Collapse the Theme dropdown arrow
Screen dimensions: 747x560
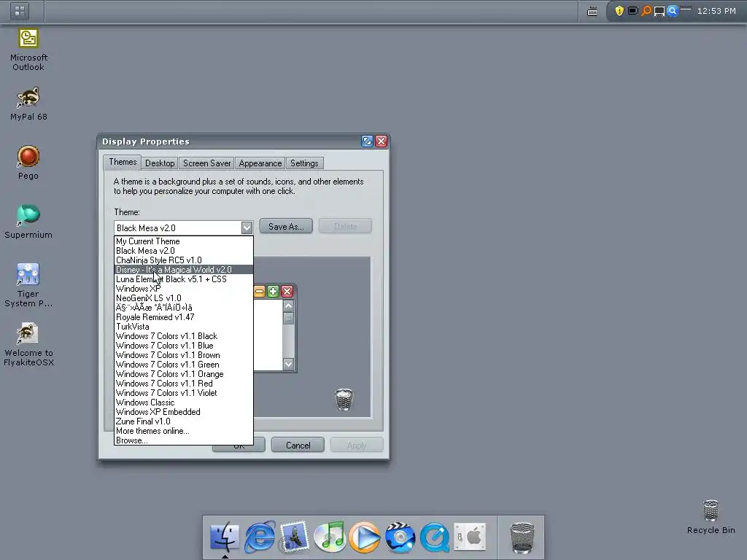coord(247,227)
